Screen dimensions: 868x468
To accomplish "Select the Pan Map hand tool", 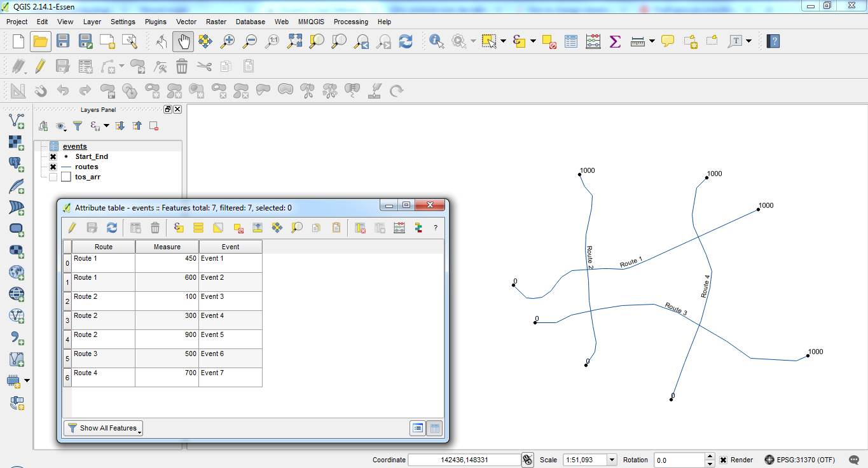I will point(183,41).
